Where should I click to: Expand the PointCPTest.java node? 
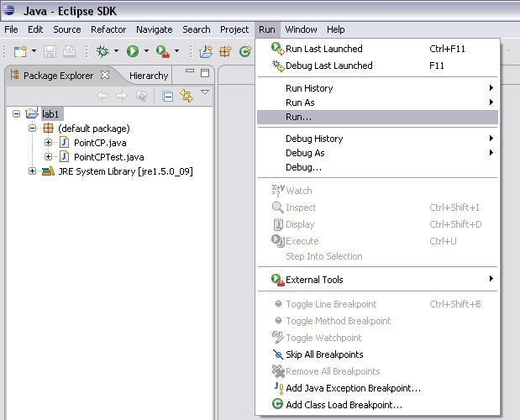coord(48,156)
